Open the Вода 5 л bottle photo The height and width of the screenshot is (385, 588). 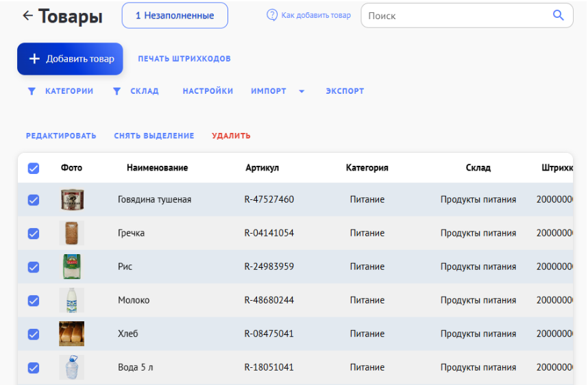(71, 367)
